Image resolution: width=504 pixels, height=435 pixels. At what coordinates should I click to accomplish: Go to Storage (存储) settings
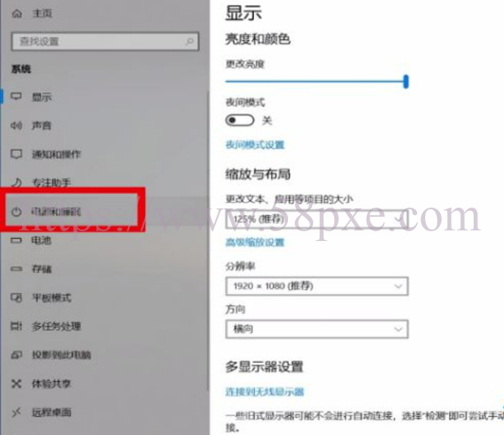click(42, 269)
